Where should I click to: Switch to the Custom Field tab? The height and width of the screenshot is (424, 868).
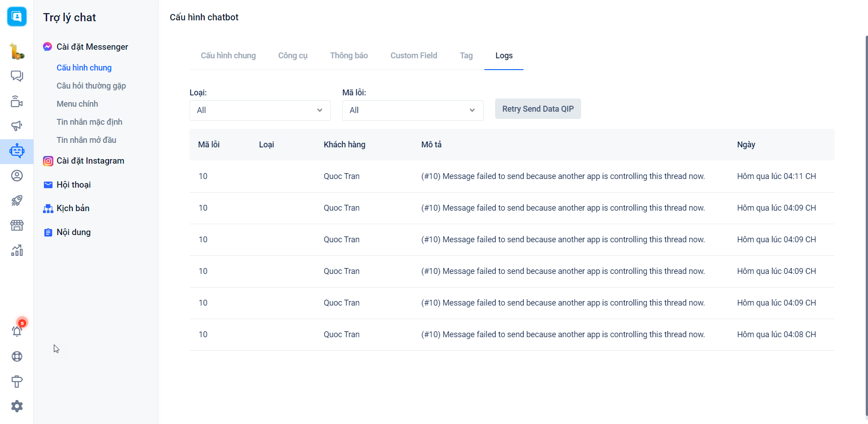coord(414,56)
